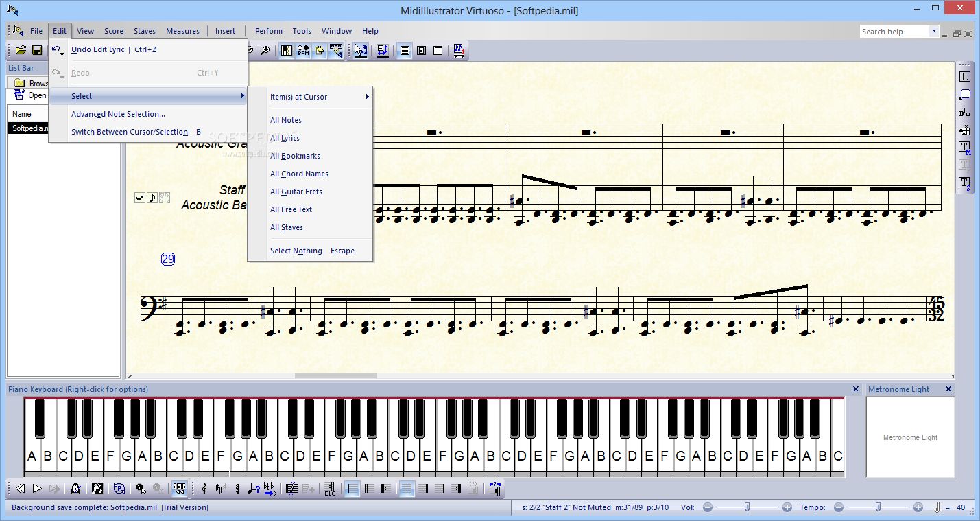The image size is (980, 521).
Task: Choose Select Nothing
Action: (296, 251)
